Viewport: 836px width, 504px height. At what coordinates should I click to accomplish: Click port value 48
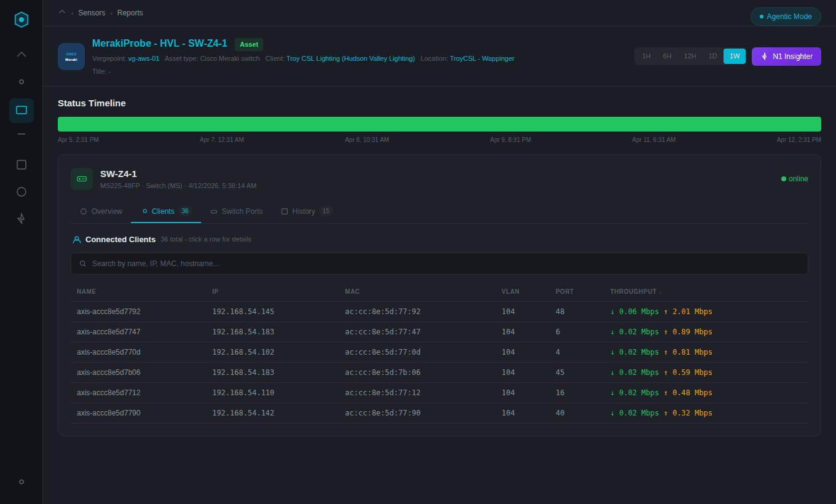coord(560,312)
